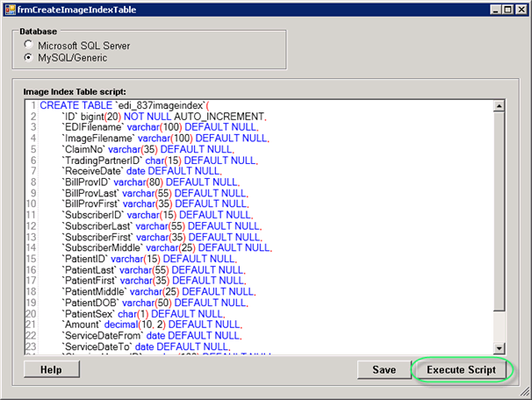This screenshot has height=400, width=532.
Task: Open Help for the image index table
Action: point(50,370)
